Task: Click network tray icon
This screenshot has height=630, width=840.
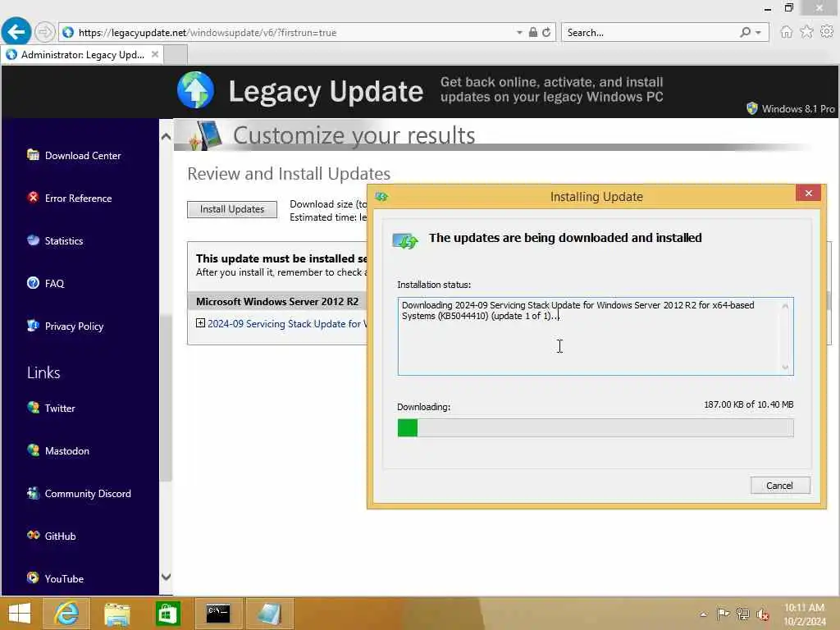Action: (743, 614)
